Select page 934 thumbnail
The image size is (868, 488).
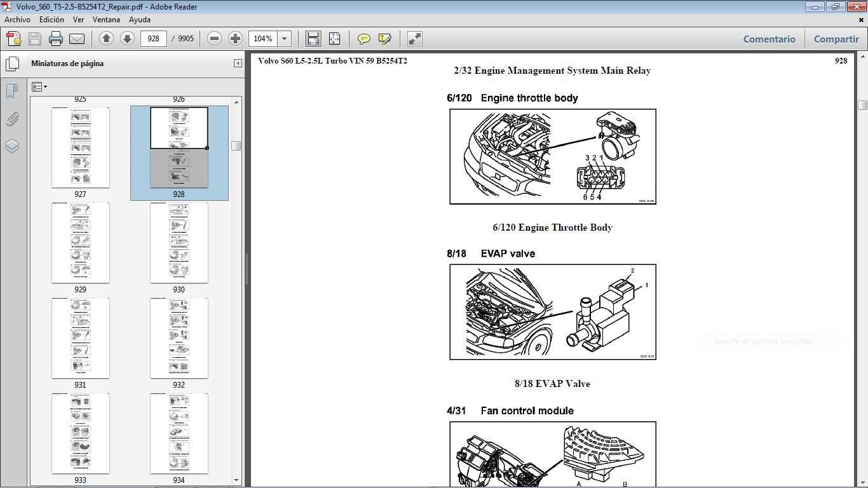point(179,433)
